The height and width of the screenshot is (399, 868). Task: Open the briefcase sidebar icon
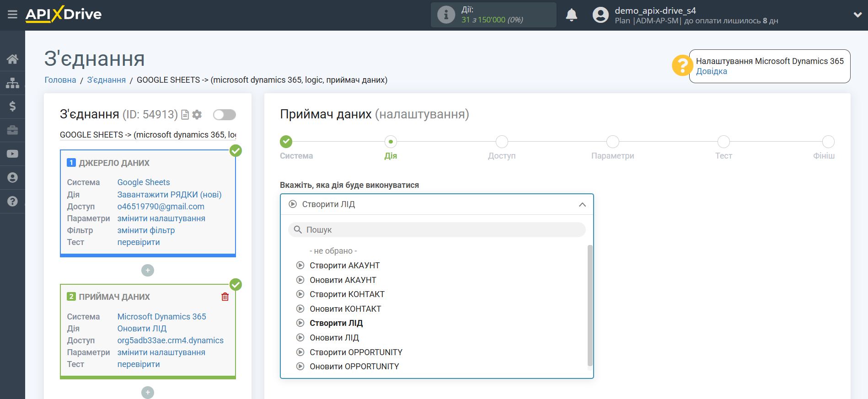click(12, 130)
